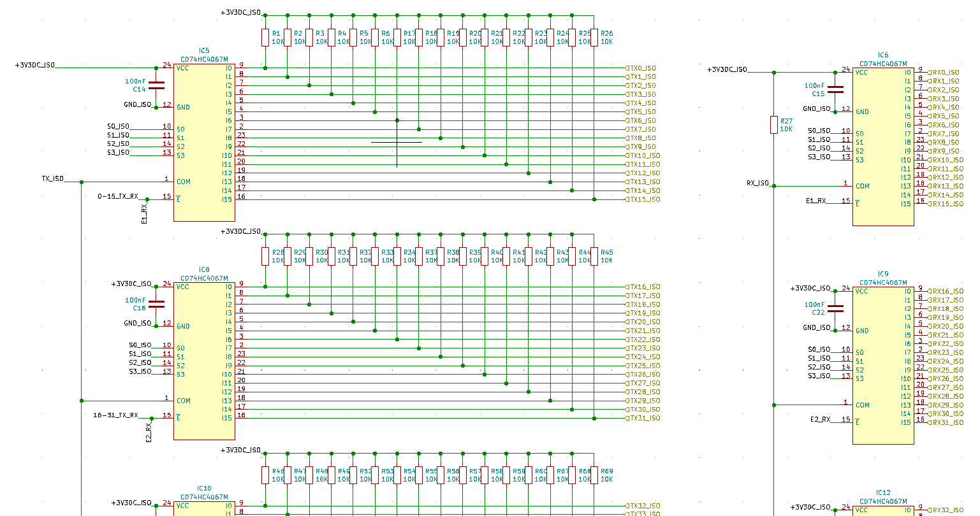980x516 pixels.
Task: Select resistor R34 symbol
Action: [397, 256]
